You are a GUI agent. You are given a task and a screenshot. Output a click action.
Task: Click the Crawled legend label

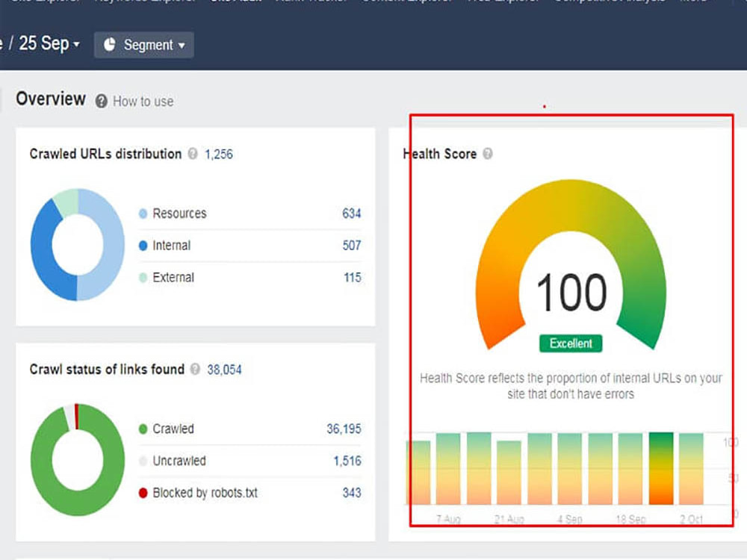click(173, 429)
